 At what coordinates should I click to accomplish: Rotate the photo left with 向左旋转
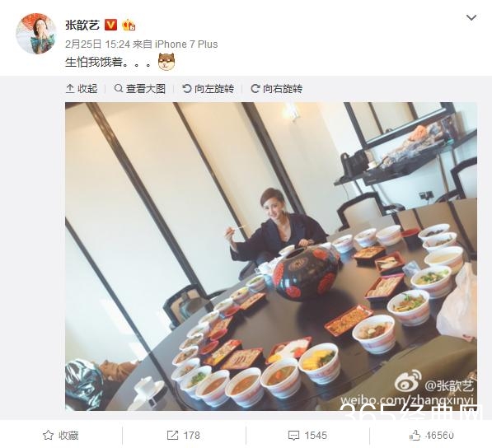point(208,89)
